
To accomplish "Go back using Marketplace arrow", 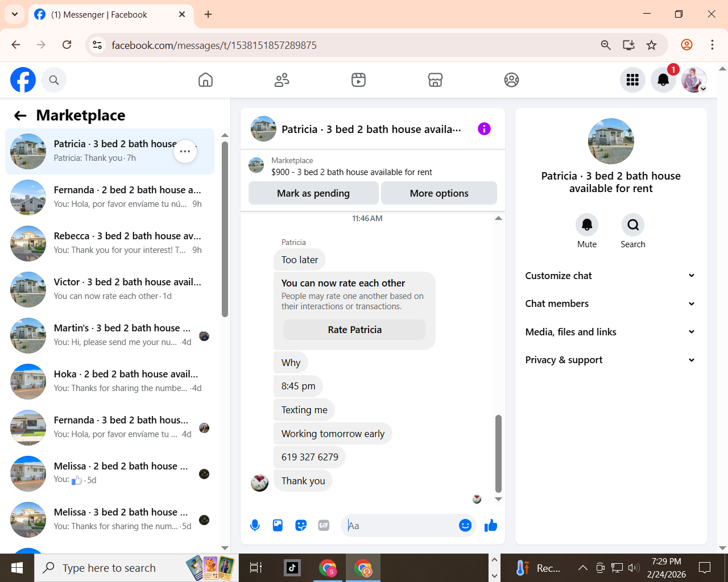I will coord(20,116).
